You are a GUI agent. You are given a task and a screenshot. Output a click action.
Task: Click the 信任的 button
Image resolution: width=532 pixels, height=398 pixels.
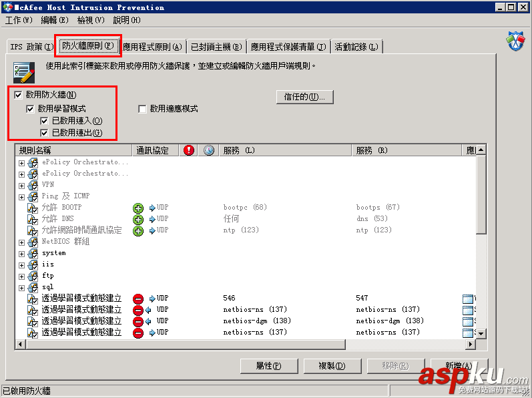click(x=304, y=97)
